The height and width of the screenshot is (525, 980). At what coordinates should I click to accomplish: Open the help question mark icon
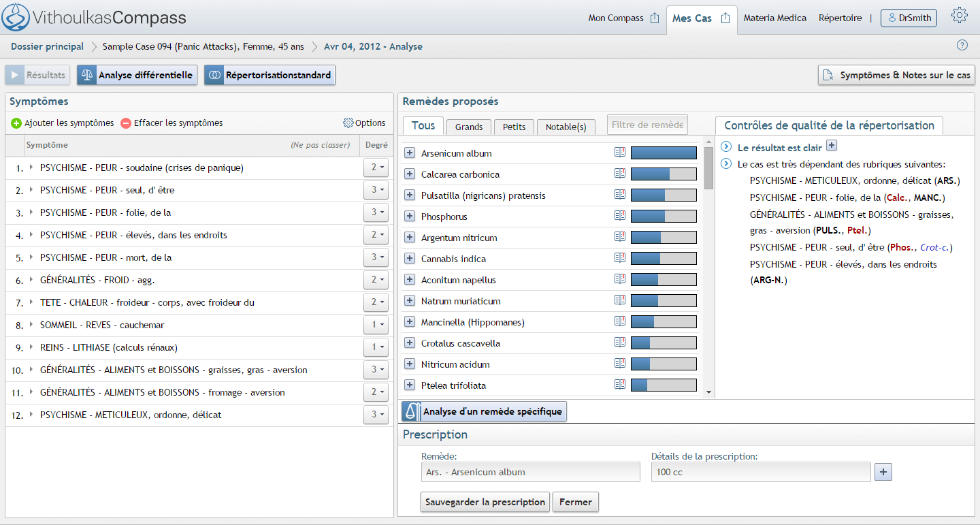962,46
